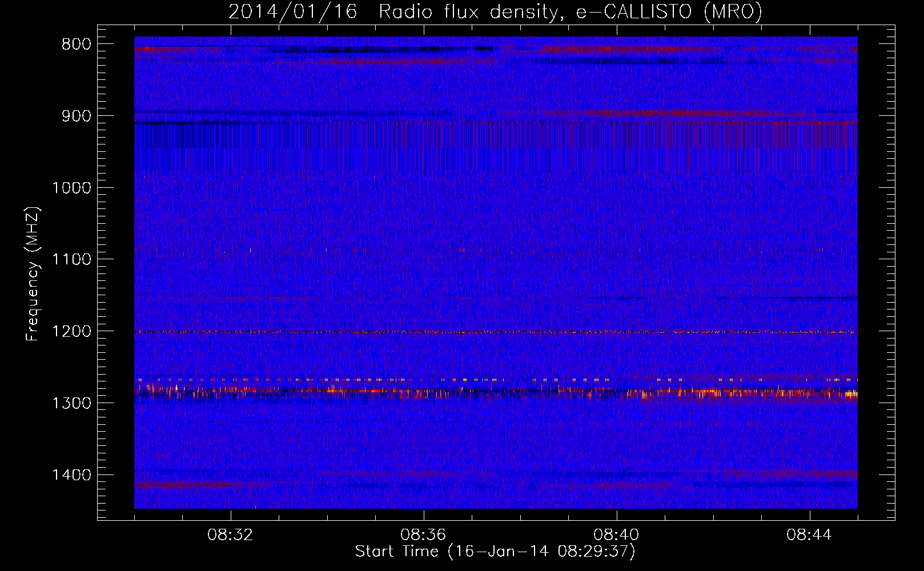
Task: Click the 08:40 time axis label
Action: [x=616, y=535]
